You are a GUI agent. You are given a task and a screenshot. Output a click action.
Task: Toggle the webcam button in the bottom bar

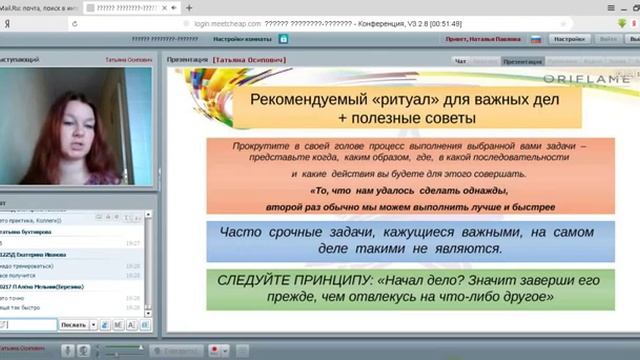coord(83,351)
